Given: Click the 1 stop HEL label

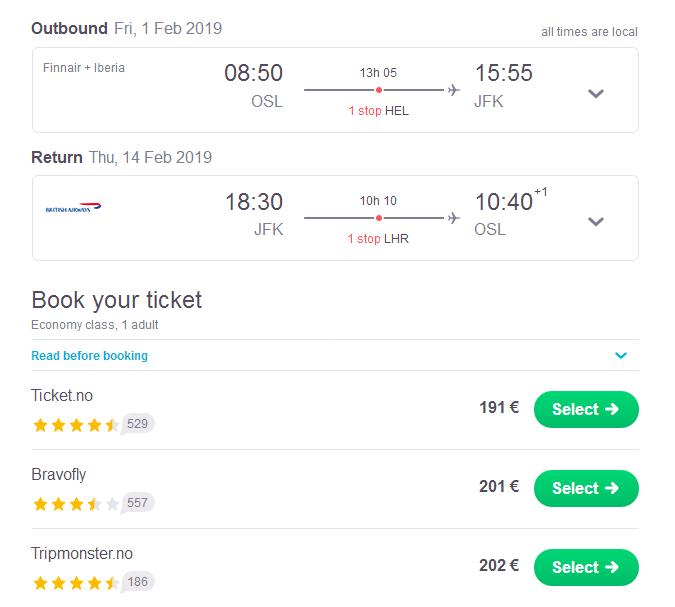Looking at the screenshot, I should [x=378, y=111].
